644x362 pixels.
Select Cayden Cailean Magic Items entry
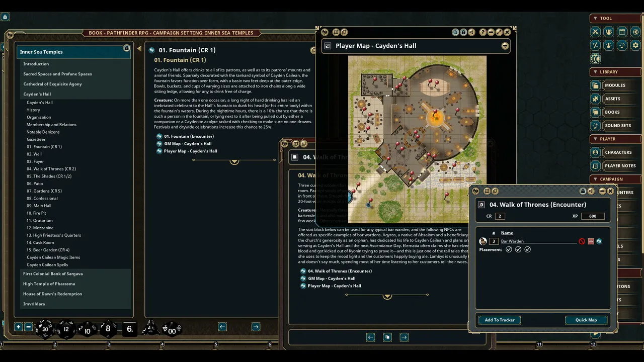(53, 257)
